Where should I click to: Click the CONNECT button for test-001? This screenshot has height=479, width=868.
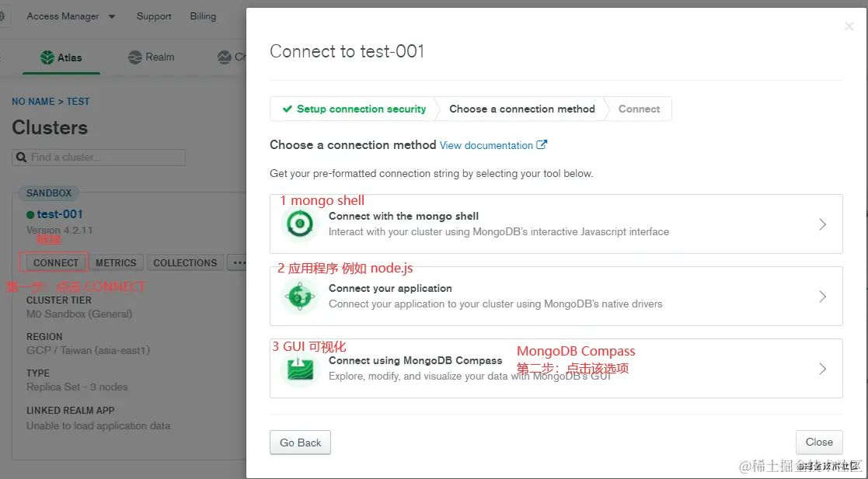(55, 262)
